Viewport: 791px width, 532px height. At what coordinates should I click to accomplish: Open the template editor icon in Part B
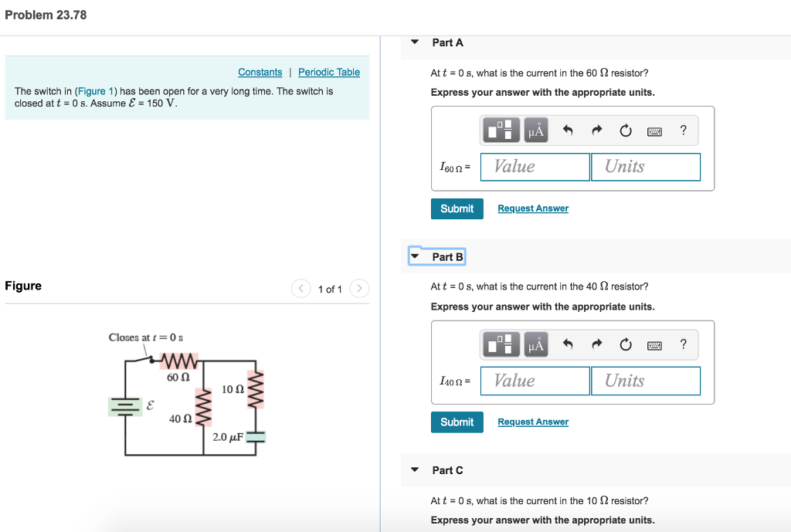(501, 344)
